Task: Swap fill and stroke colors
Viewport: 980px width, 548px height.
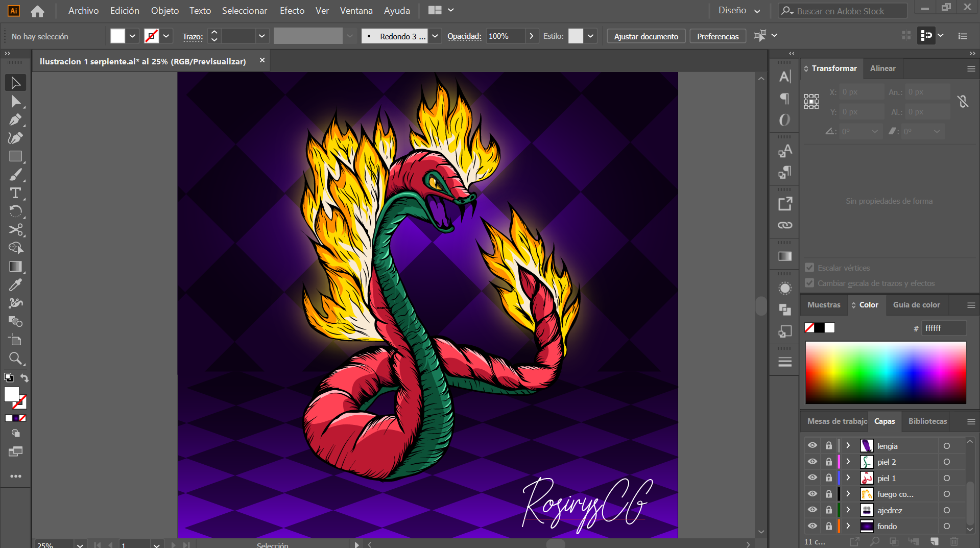Action: pyautogui.click(x=24, y=378)
